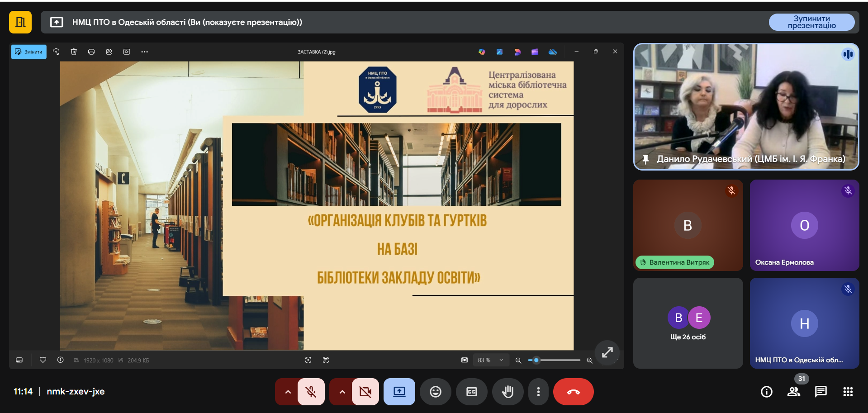Viewport: 868px width, 413px height.
Task: Toggle the muted microphone button
Action: coord(311,392)
